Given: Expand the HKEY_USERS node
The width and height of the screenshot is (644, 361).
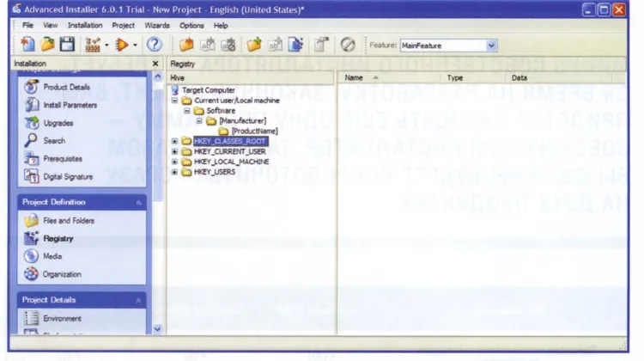Looking at the screenshot, I should (x=174, y=172).
